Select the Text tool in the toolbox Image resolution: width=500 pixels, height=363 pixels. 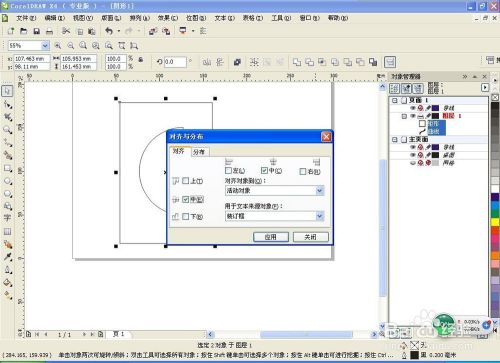click(7, 218)
